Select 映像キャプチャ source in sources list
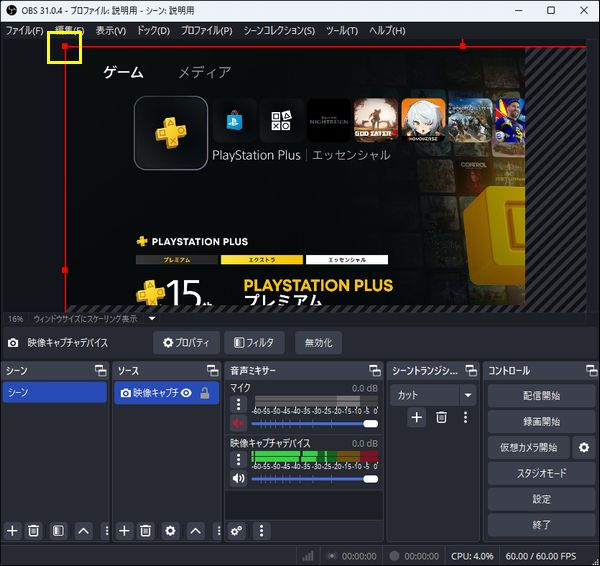Image resolution: width=600 pixels, height=566 pixels. click(x=166, y=393)
